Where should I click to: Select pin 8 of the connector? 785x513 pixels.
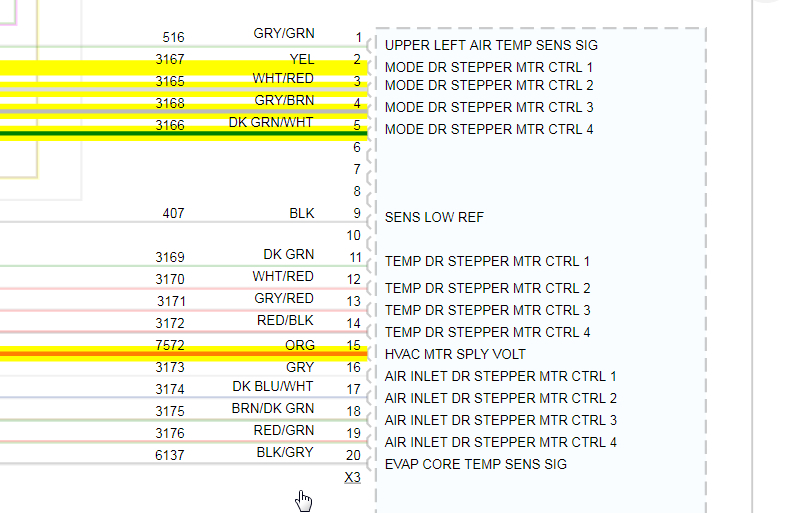pos(356,192)
